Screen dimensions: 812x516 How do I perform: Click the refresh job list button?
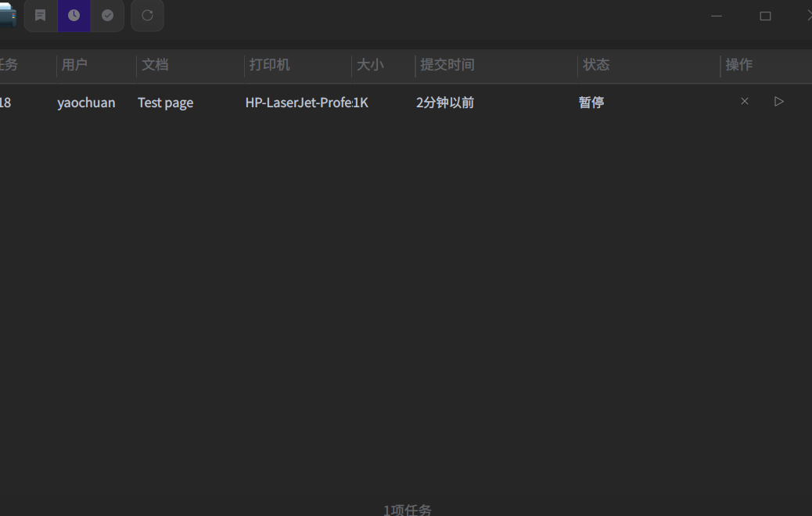tap(148, 16)
